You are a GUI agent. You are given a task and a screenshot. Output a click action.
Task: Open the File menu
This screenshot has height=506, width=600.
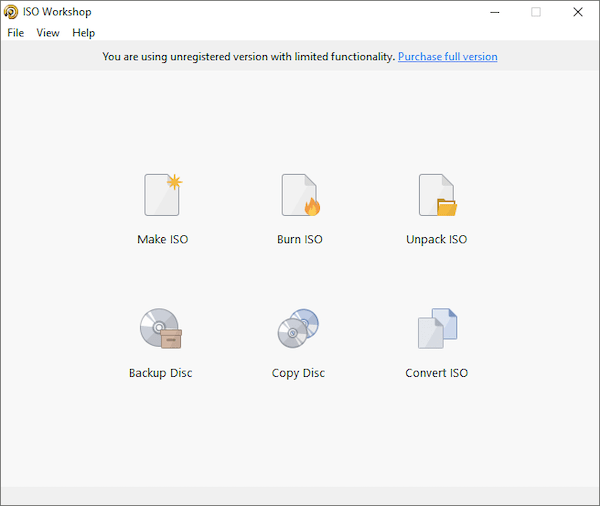pyautogui.click(x=16, y=33)
